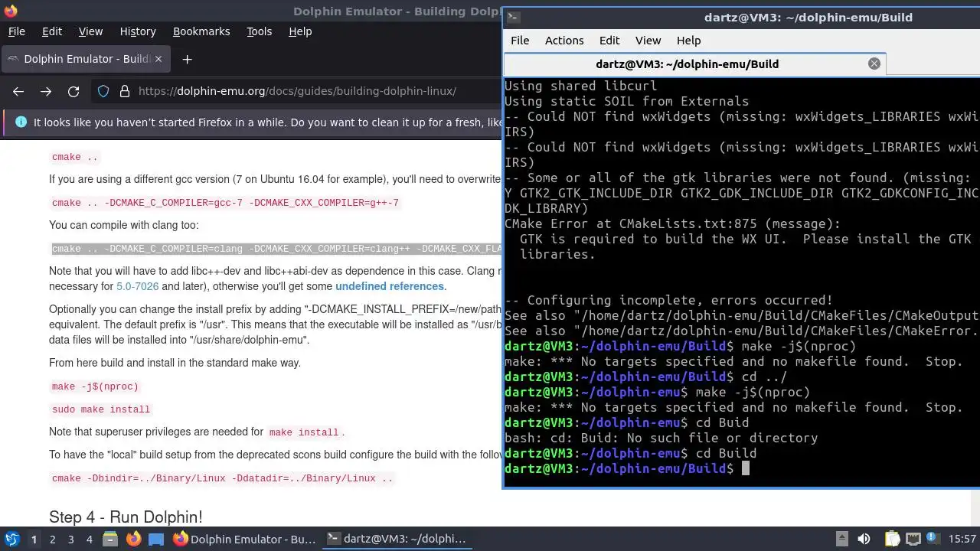The height and width of the screenshot is (551, 980).
Task: Open the terminal File menu
Action: [520, 41]
